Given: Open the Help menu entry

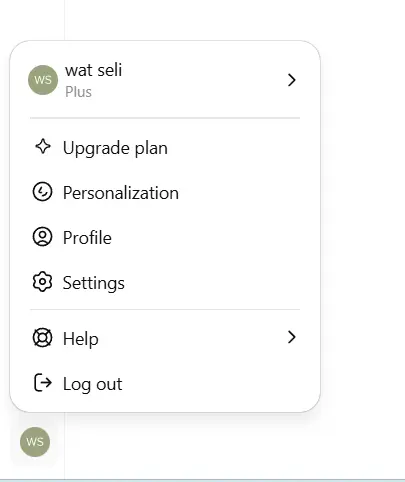Looking at the screenshot, I should (x=165, y=338).
